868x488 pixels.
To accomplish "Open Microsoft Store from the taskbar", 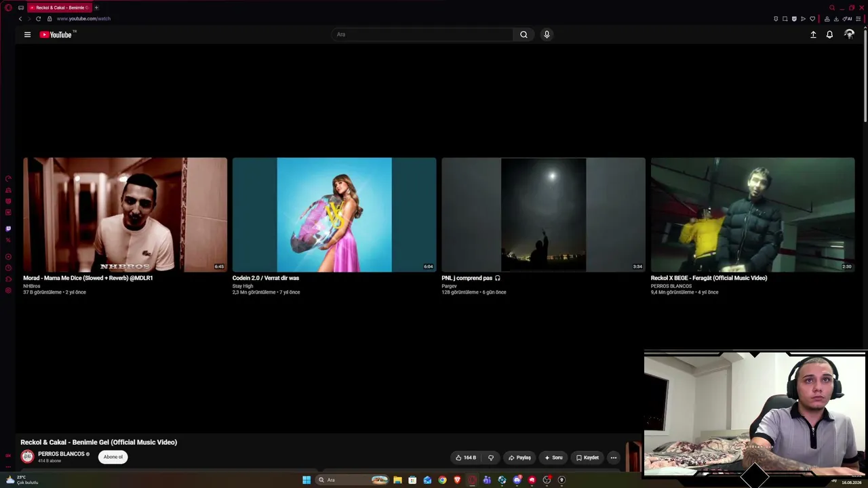I will click(x=412, y=480).
